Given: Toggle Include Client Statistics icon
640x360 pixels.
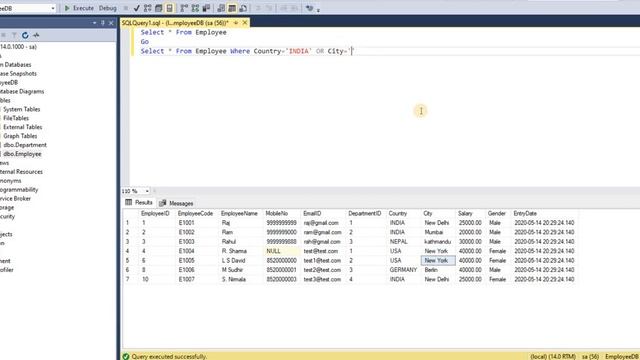Looking at the screenshot, I should tap(206, 8).
